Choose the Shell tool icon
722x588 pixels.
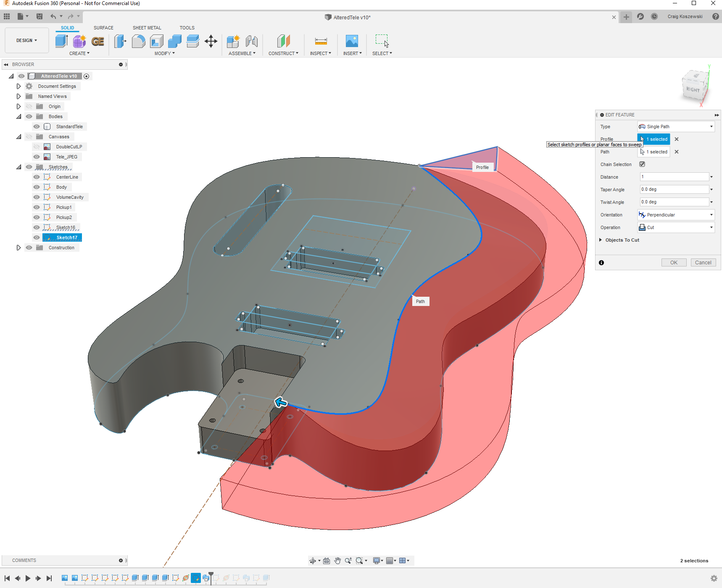157,41
